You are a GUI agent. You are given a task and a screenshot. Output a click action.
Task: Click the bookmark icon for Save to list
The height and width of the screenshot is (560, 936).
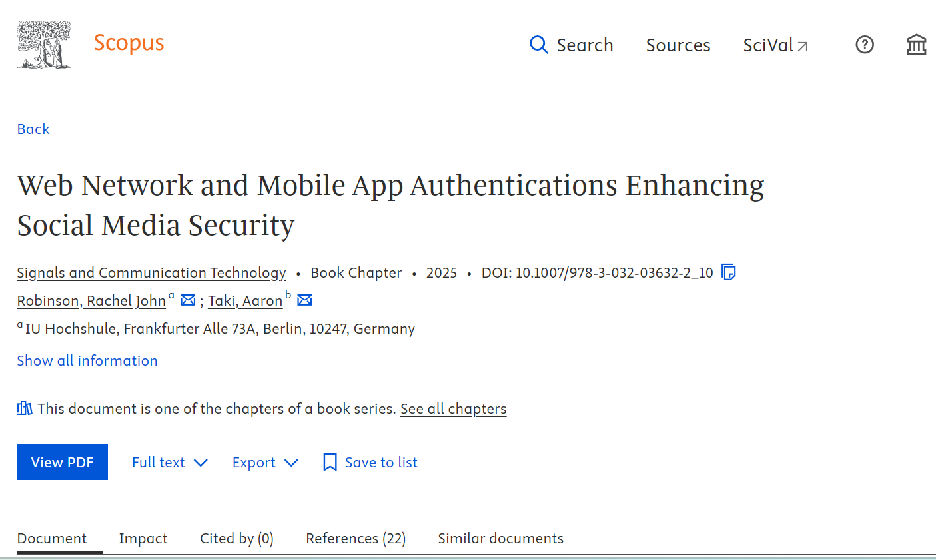click(330, 462)
